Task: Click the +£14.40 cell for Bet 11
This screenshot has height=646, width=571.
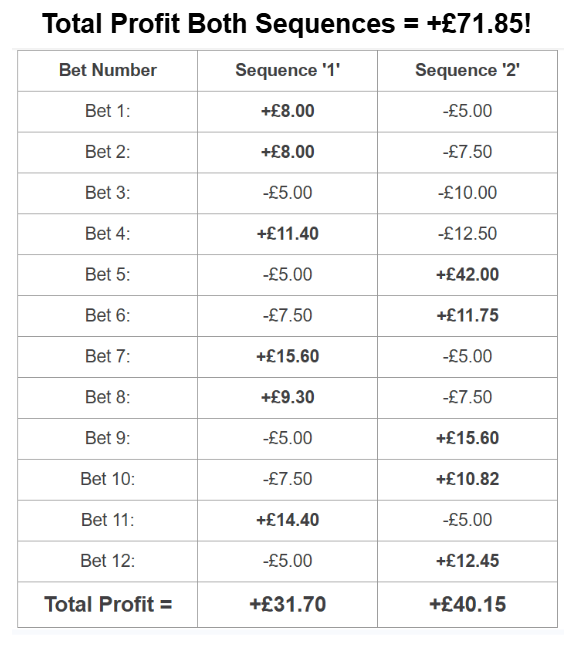Action: 288,520
